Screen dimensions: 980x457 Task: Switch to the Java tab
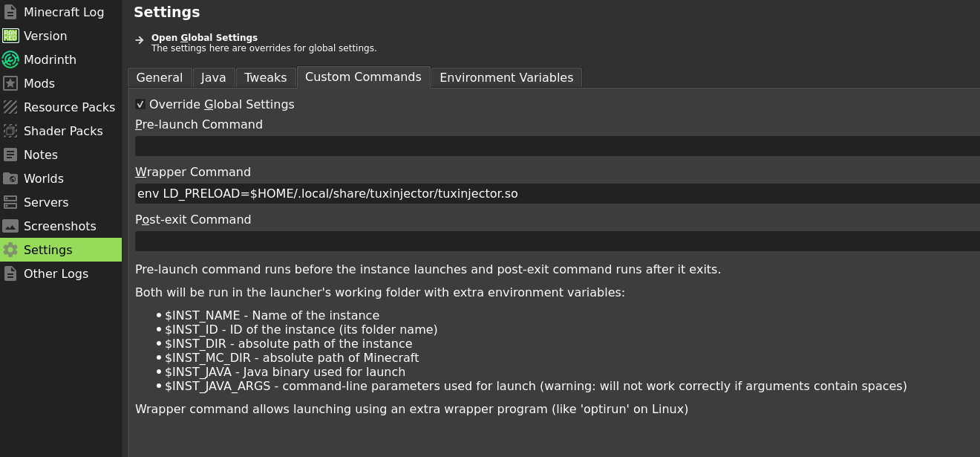[213, 77]
